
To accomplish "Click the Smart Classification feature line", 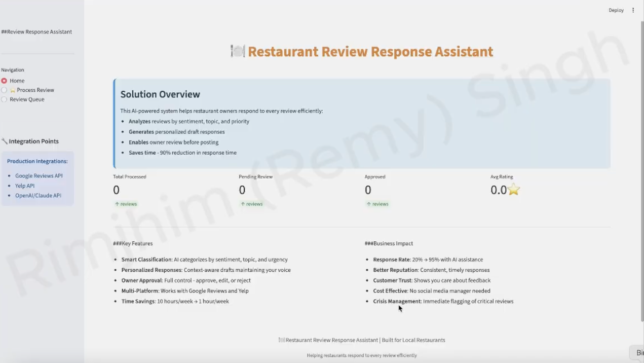I will click(205, 260).
